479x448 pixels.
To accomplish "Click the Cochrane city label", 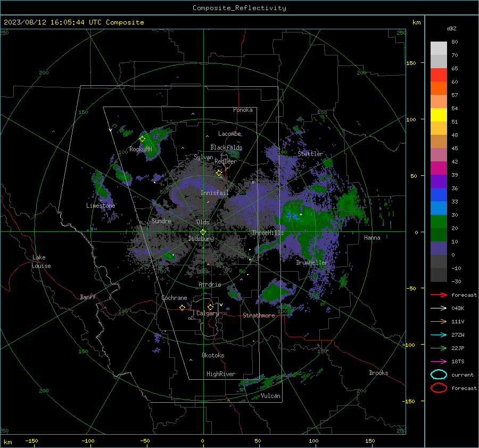I will [174, 298].
